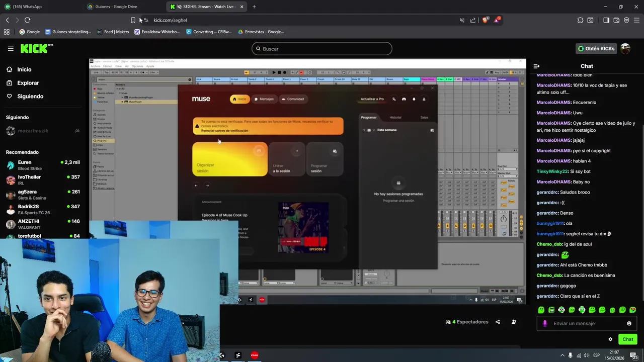Open Brave Rewards triangle icon
This screenshot has height=362, width=644.
point(497,20)
